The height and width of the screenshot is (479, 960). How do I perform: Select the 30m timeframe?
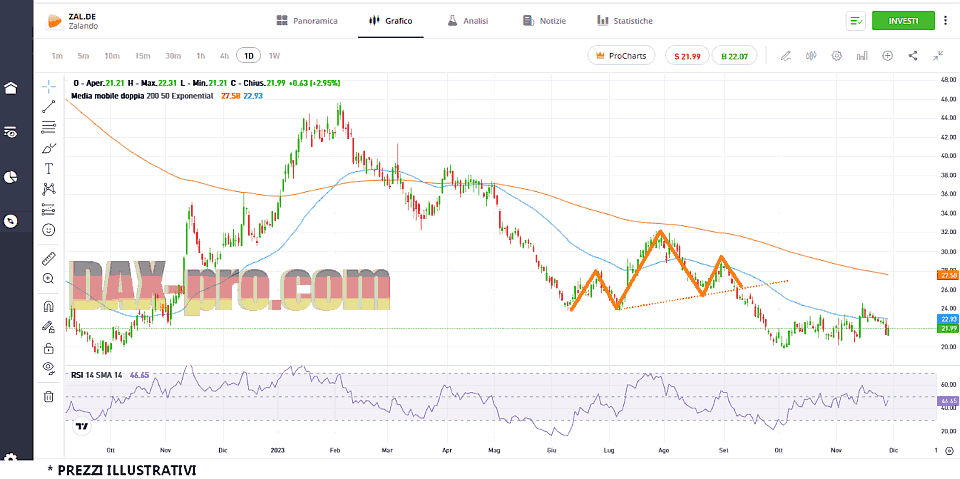click(173, 56)
